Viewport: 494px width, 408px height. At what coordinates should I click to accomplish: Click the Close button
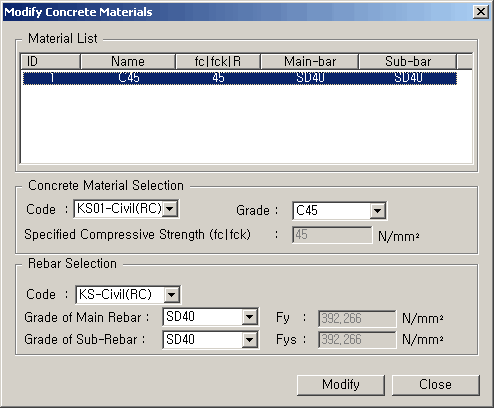click(435, 385)
